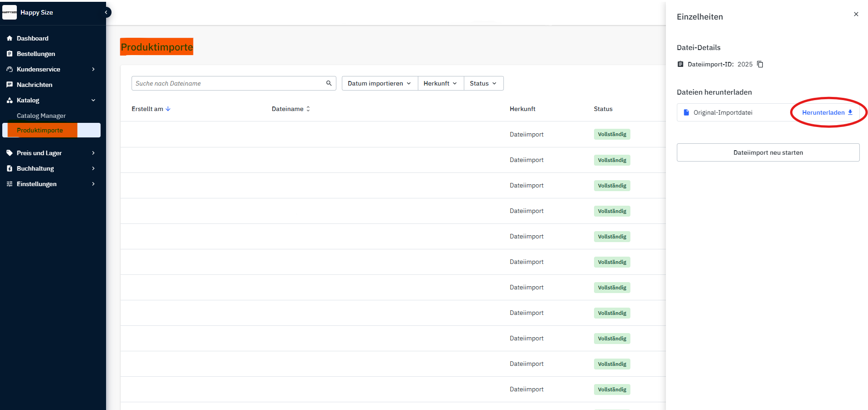
Task: Download the Original-Importdatei via Herunterladen
Action: tap(827, 112)
